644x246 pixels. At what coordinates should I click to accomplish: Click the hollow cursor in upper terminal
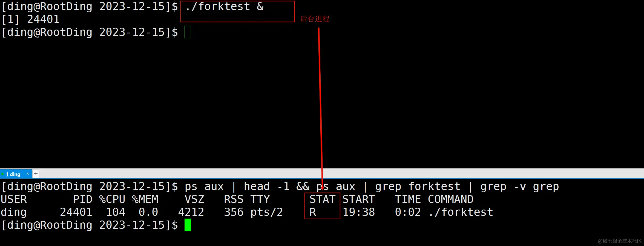pyautogui.click(x=188, y=32)
